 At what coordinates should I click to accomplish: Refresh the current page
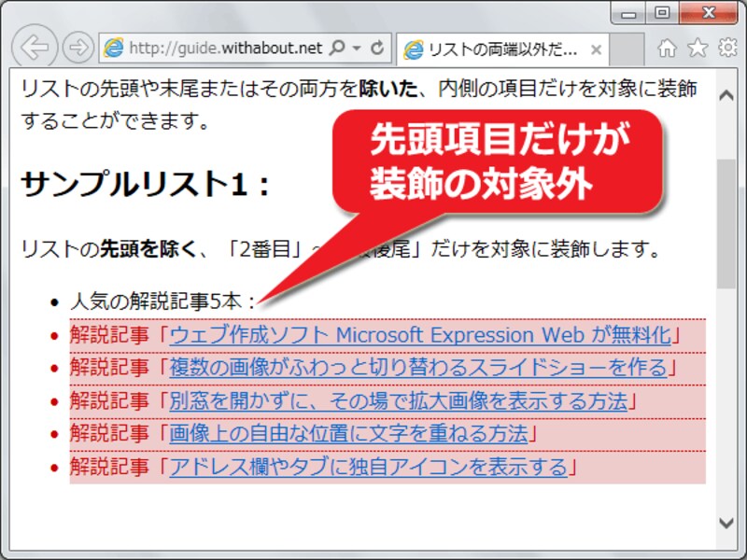[x=378, y=48]
